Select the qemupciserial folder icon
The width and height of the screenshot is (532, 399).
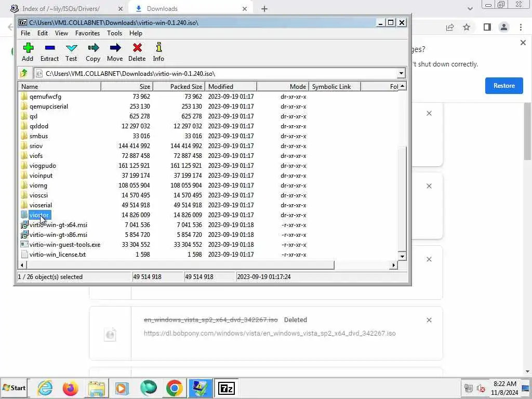click(x=24, y=107)
